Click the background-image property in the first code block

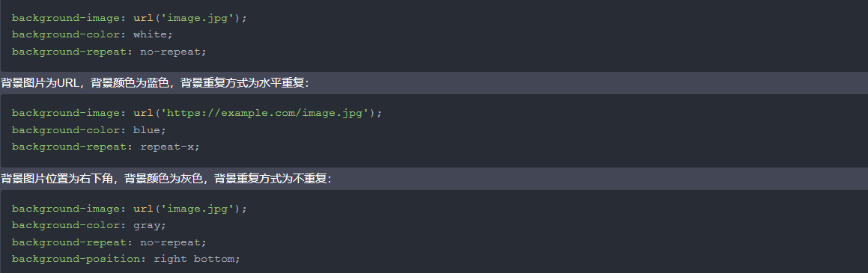coord(65,18)
